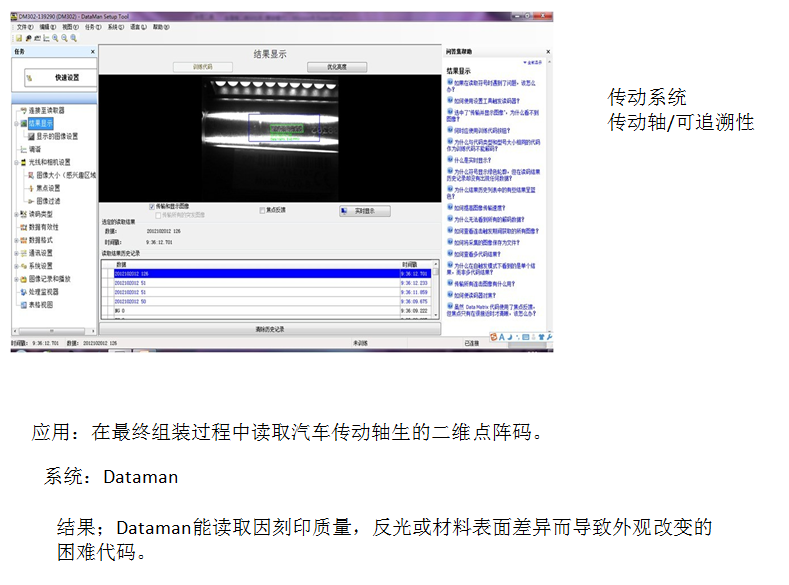Viewport: 789px width, 585px height.
Task: Toggle the 焦点反馈 focus feedback checkbox
Action: tap(262, 210)
